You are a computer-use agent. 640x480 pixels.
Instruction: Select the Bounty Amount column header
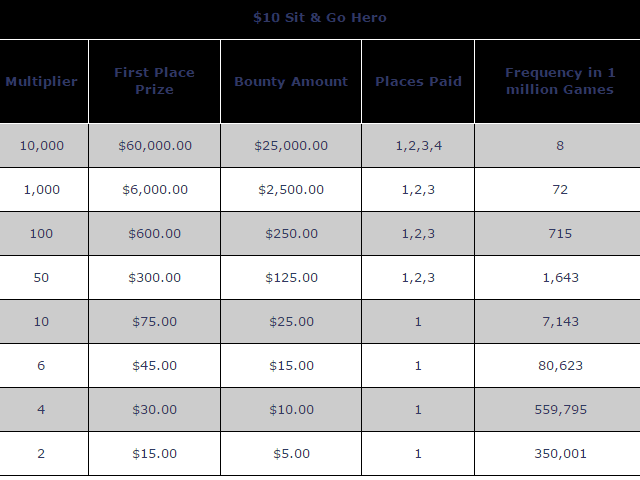point(291,82)
